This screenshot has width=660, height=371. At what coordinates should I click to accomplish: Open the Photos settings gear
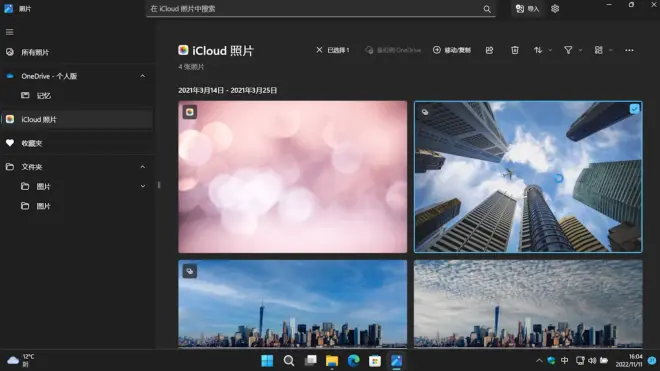click(x=555, y=9)
